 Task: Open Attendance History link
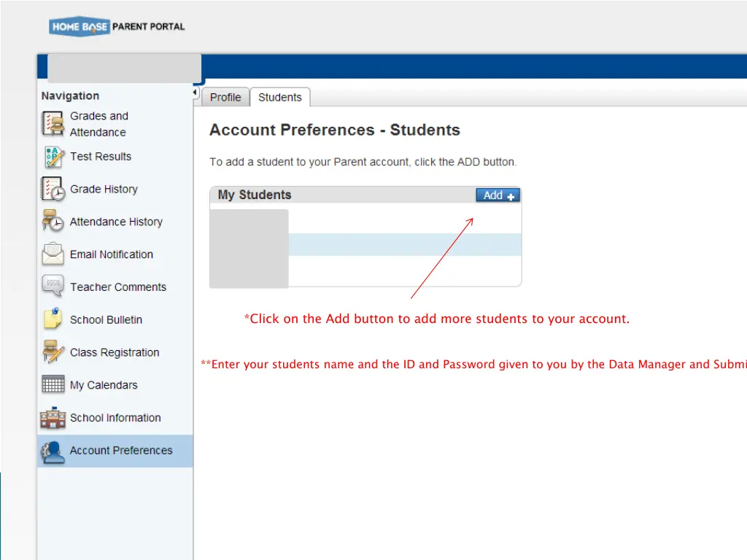point(116,222)
